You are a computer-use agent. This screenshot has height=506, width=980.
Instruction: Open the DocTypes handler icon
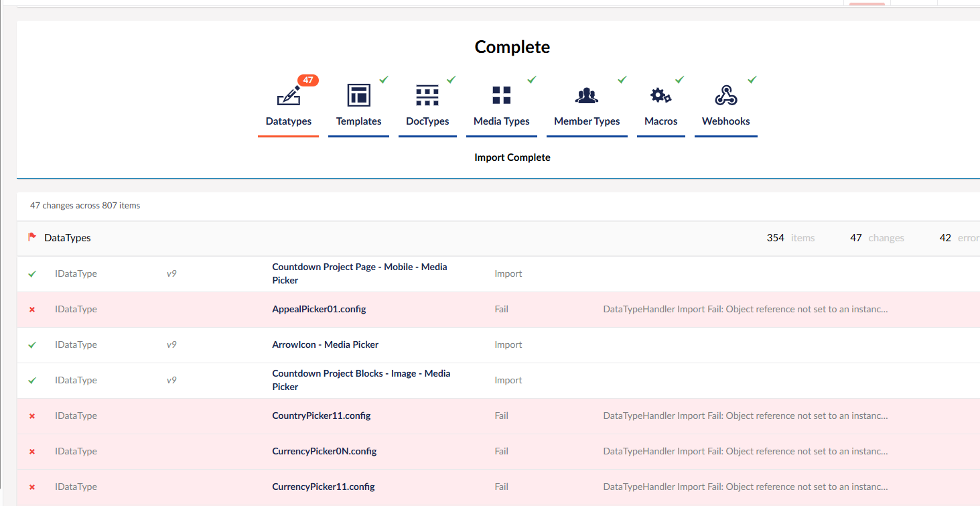pyautogui.click(x=427, y=95)
